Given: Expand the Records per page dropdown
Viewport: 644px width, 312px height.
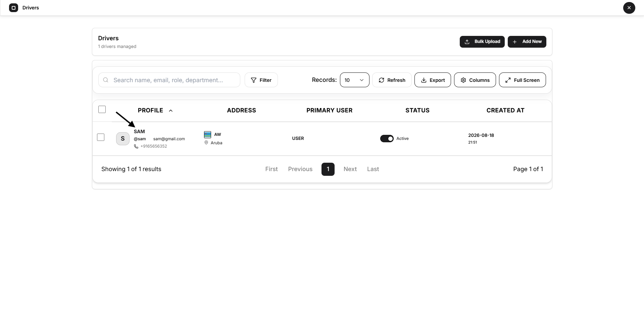Looking at the screenshot, I should [x=354, y=80].
